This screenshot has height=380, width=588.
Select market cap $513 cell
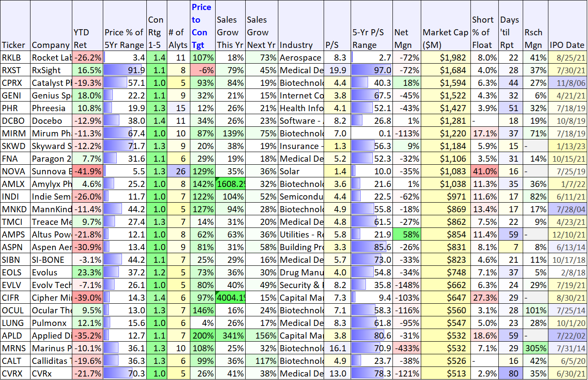pos(446,373)
